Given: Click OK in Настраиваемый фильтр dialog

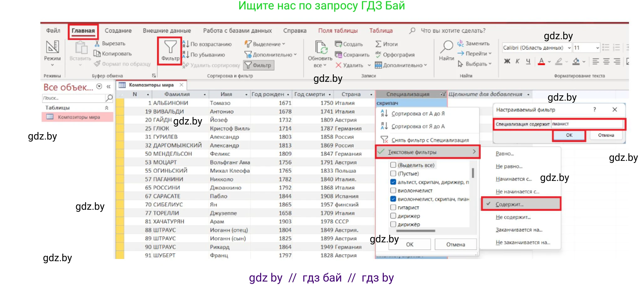Looking at the screenshot, I should coord(569,135).
